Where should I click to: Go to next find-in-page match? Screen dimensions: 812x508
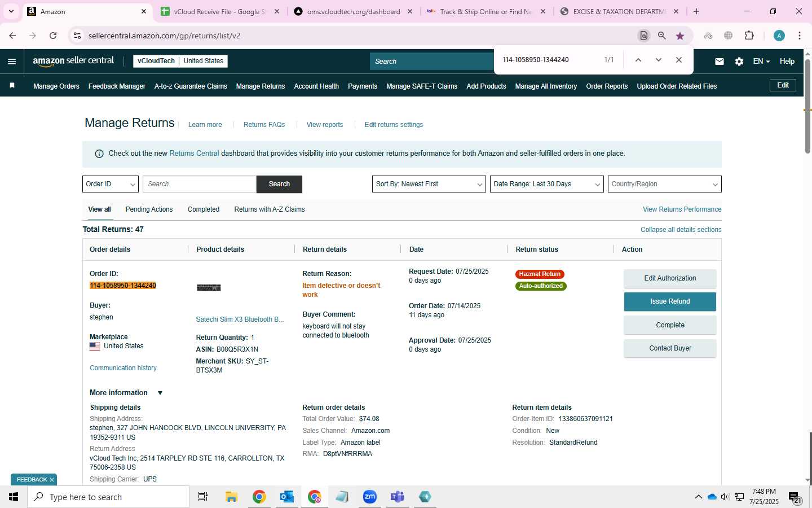tap(658, 60)
